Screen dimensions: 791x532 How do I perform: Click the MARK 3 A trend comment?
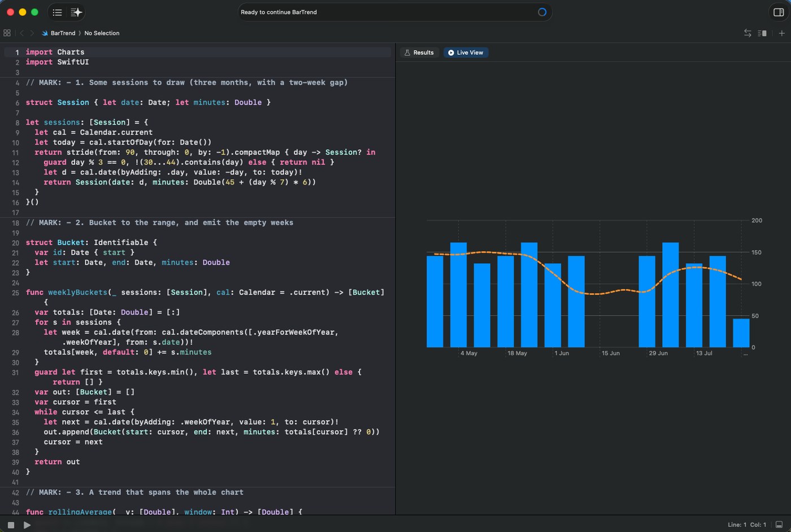134,492
